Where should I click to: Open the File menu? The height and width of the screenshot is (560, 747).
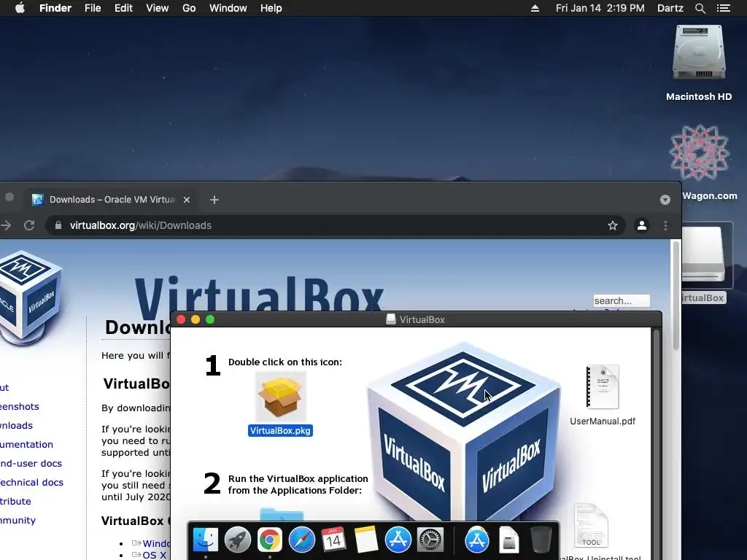[93, 8]
